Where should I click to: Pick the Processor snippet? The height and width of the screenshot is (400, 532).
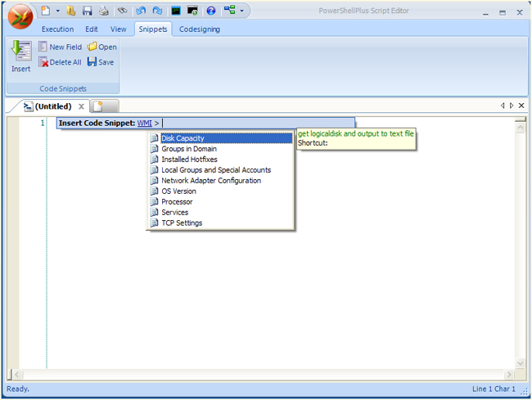[x=221, y=202]
